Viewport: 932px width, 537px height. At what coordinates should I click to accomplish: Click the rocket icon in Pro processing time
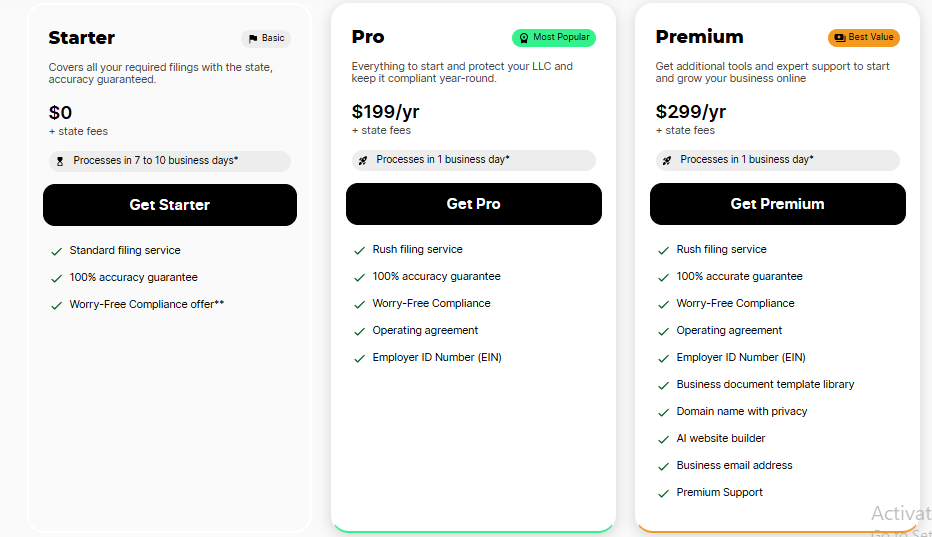363,160
